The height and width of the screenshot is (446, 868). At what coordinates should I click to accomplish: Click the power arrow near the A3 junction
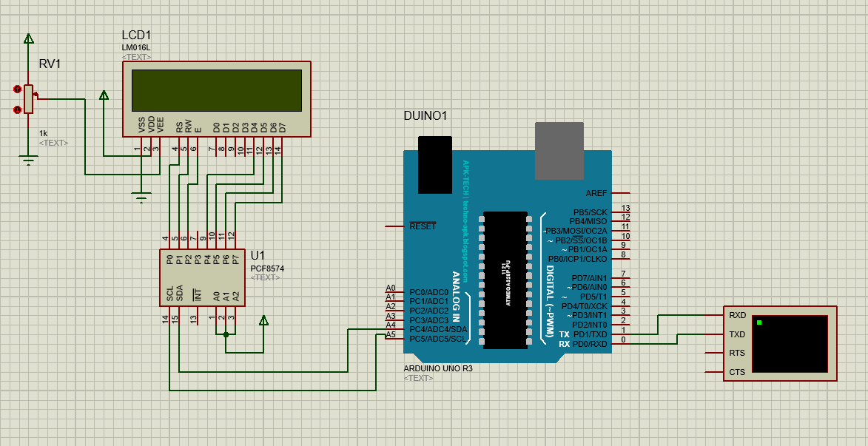tap(263, 320)
